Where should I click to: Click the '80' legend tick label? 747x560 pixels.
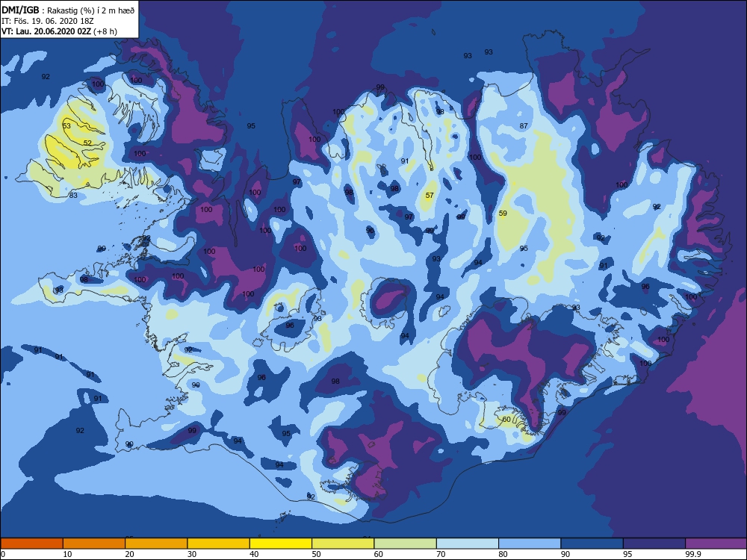coord(503,554)
